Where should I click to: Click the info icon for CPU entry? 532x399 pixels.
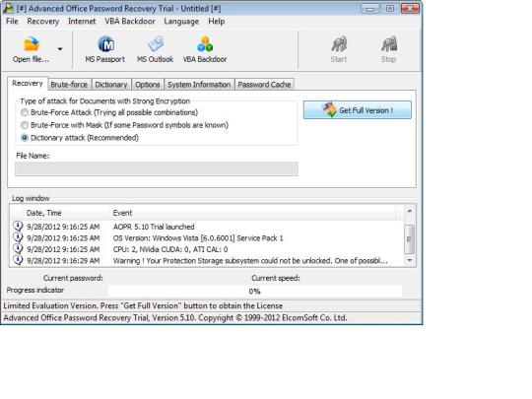pyautogui.click(x=18, y=248)
